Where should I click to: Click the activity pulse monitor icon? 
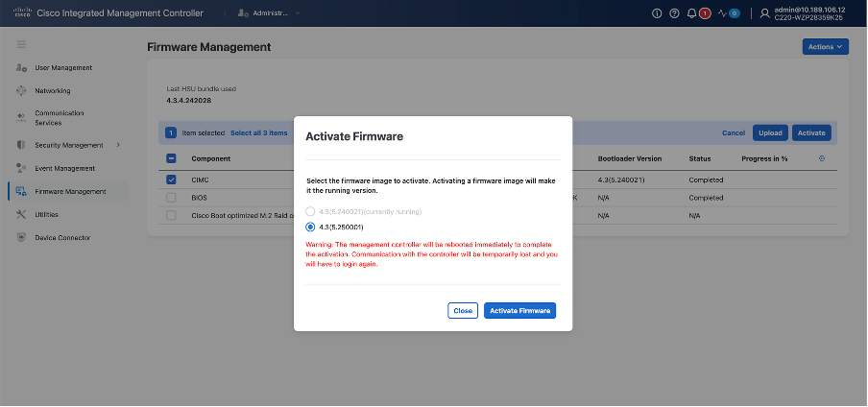pyautogui.click(x=723, y=13)
